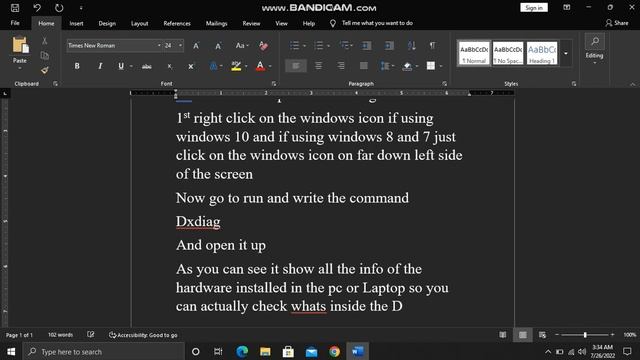
Task: Open the Word app on the taskbar
Action: point(358,351)
